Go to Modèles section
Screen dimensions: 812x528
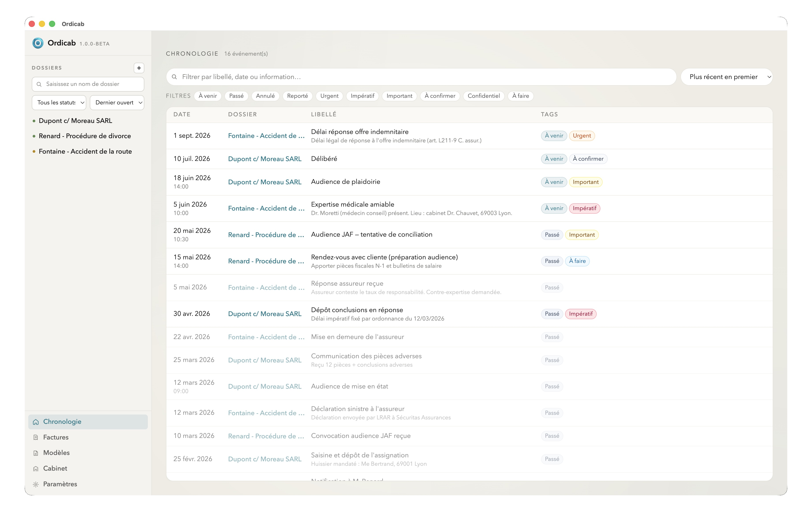[88, 453]
